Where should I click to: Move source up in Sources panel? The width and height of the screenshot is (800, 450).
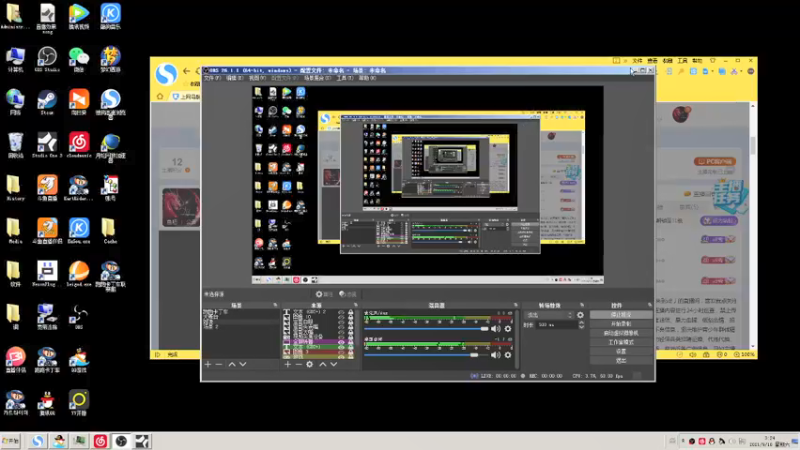point(322,364)
